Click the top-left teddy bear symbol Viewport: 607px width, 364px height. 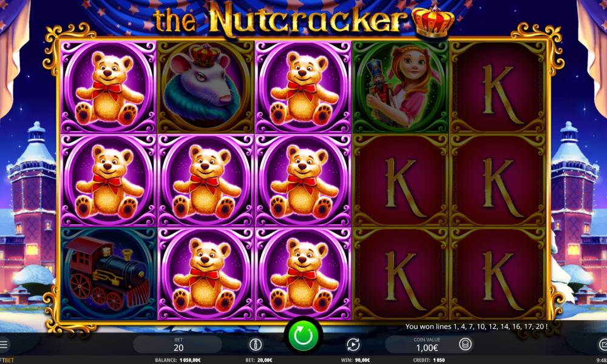pyautogui.click(x=109, y=87)
